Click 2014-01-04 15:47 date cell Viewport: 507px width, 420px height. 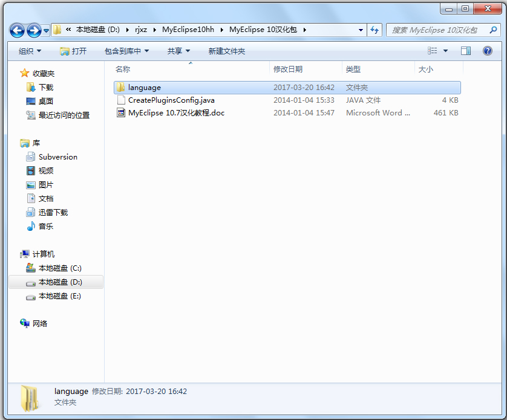point(304,113)
